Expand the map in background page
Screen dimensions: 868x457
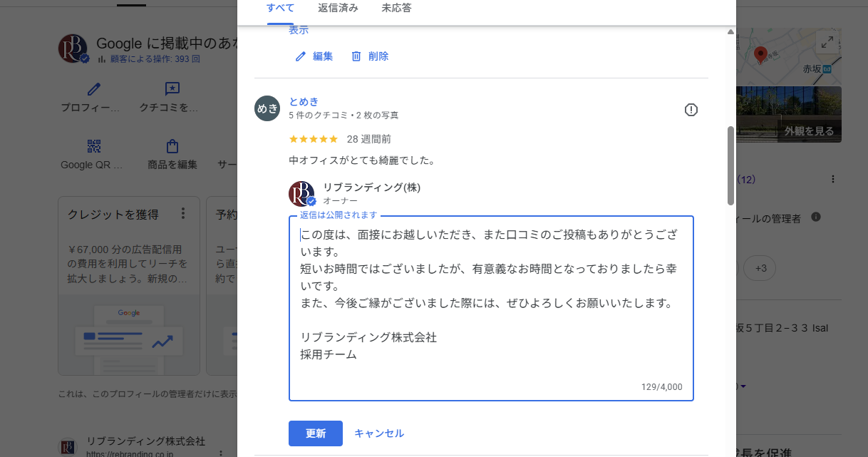(827, 42)
